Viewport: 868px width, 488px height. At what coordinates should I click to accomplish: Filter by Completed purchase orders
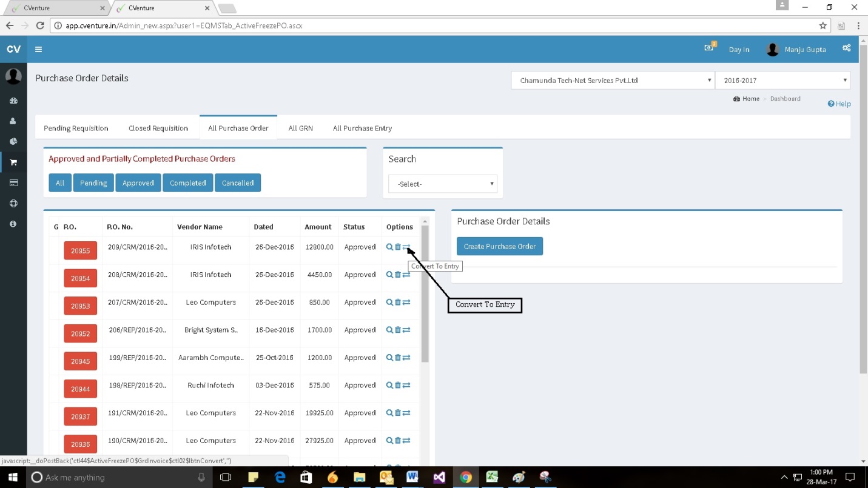(188, 182)
